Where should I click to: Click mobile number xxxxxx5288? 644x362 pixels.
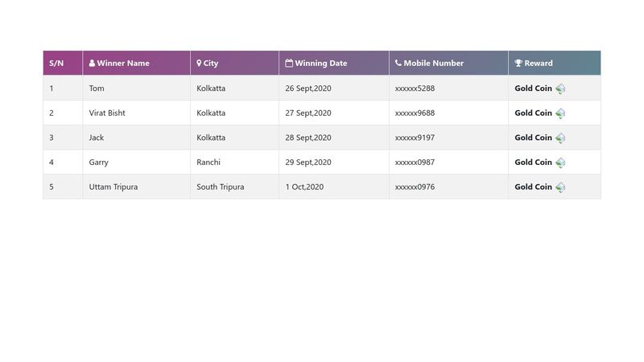click(415, 88)
